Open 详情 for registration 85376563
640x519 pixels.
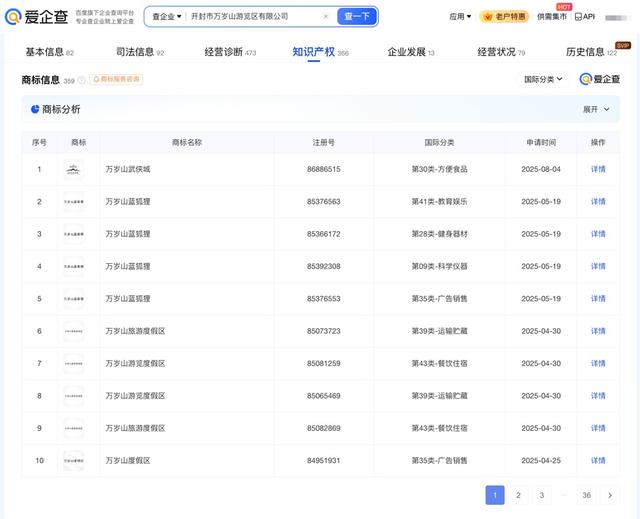(598, 202)
